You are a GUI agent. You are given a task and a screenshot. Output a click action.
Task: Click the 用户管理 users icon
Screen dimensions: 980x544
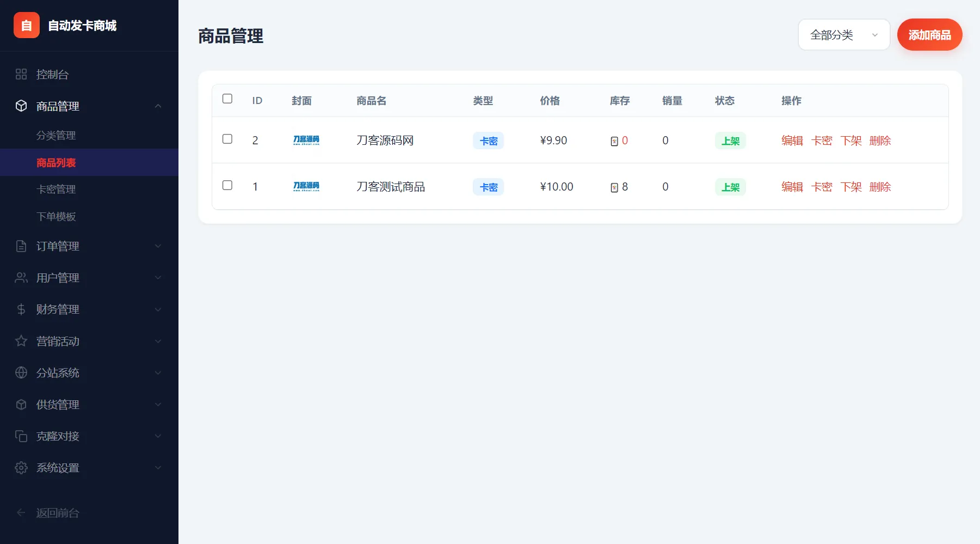tap(21, 277)
